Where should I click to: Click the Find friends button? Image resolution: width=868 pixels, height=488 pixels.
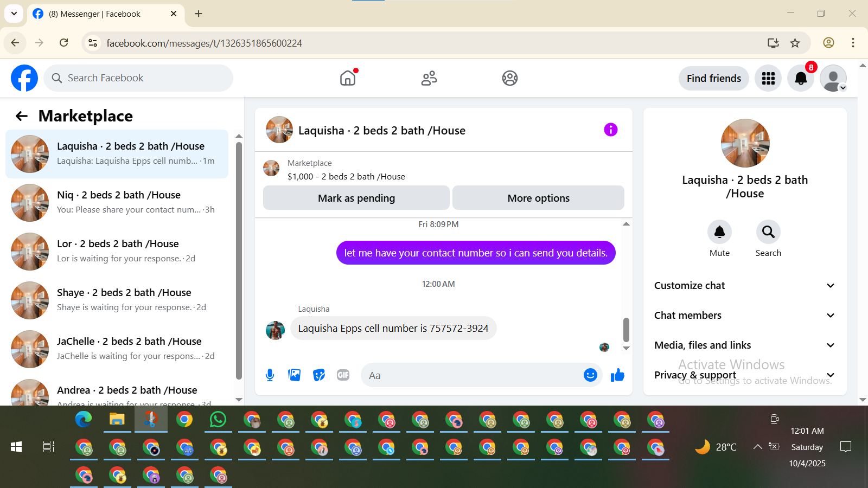point(713,78)
